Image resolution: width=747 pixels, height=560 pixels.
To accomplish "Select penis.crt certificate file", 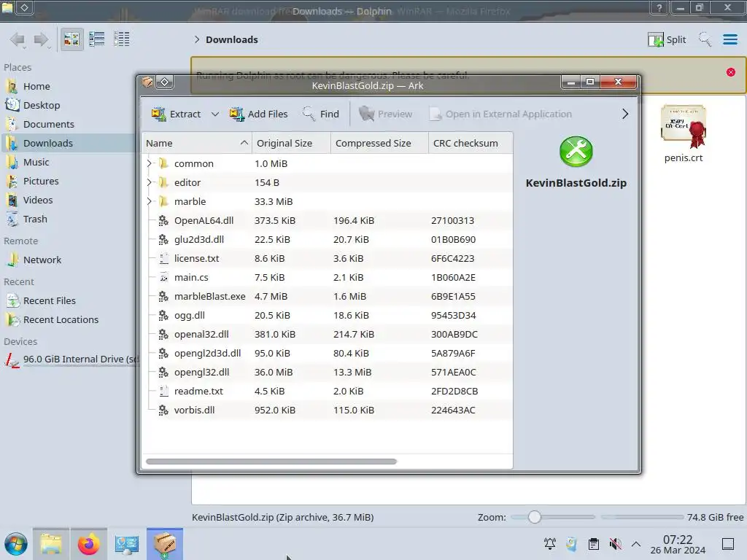I will [x=683, y=134].
